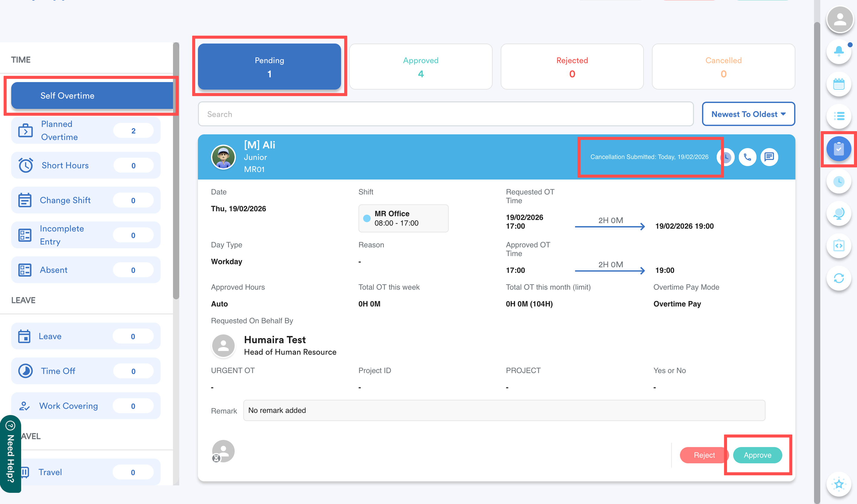Switch to the Approved tab
857x504 pixels.
click(421, 67)
